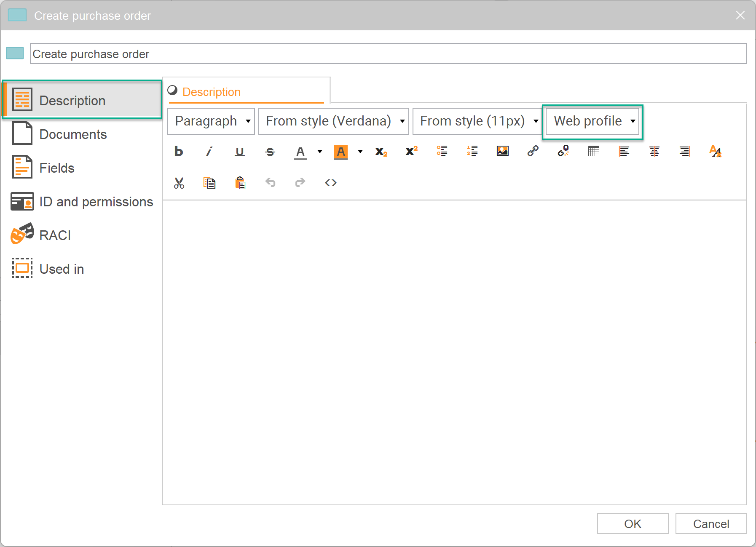Apply superscript formatting

click(x=412, y=151)
